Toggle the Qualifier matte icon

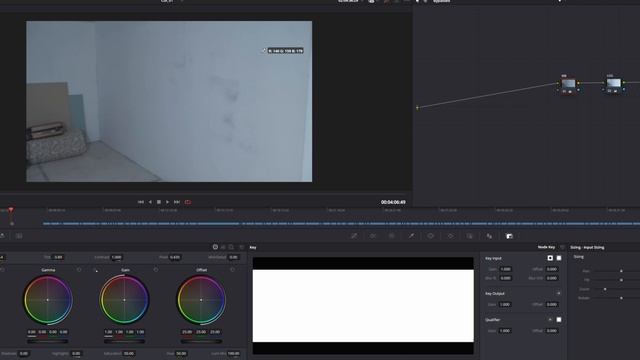coord(550,320)
